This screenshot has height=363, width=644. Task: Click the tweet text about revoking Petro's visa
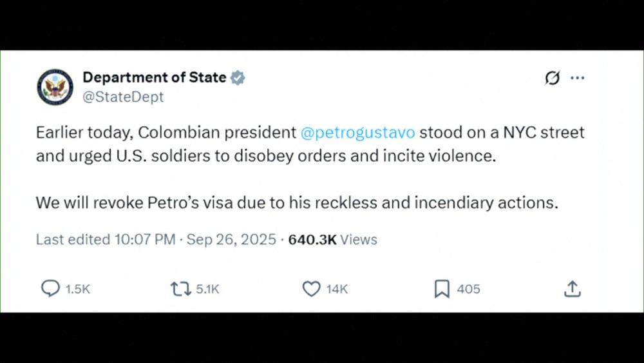[x=296, y=202]
